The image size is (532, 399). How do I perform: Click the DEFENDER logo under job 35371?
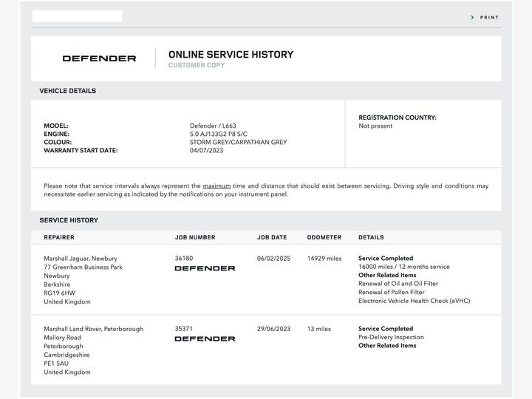205,338
